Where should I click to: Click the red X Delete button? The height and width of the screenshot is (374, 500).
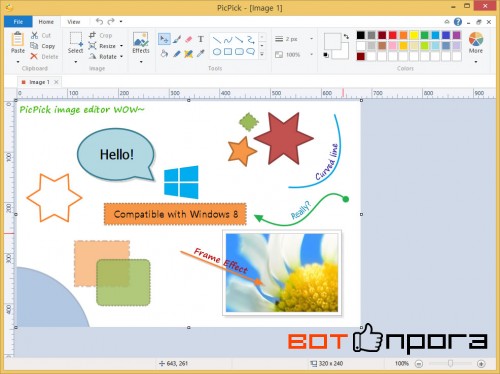[44, 56]
